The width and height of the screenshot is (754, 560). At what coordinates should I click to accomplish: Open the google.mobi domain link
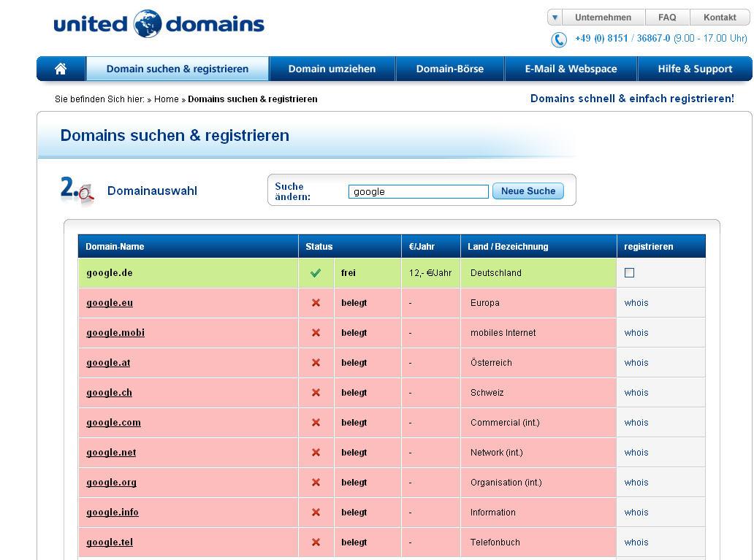coord(115,333)
